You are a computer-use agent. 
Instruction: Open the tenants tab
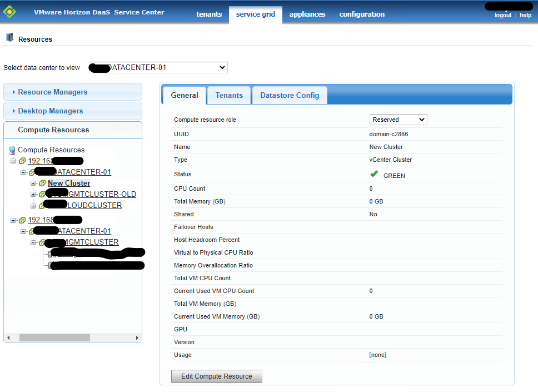pyautogui.click(x=209, y=14)
